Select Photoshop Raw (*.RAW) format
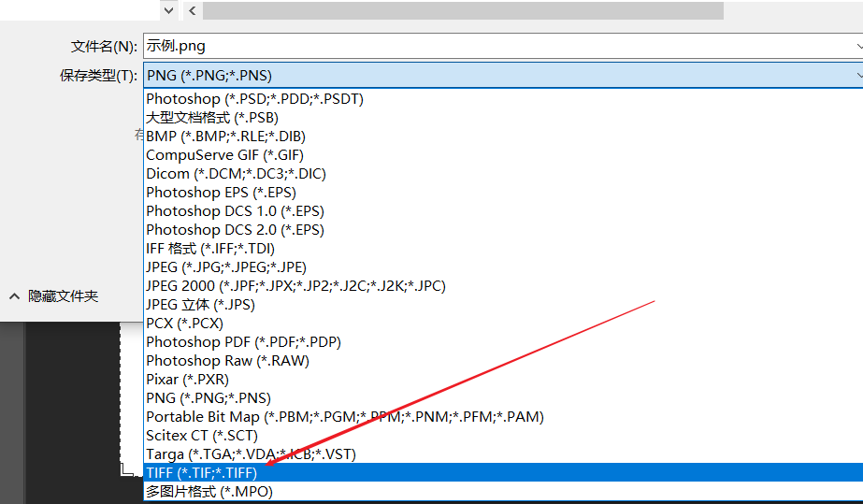The height and width of the screenshot is (504, 863). pos(503,361)
